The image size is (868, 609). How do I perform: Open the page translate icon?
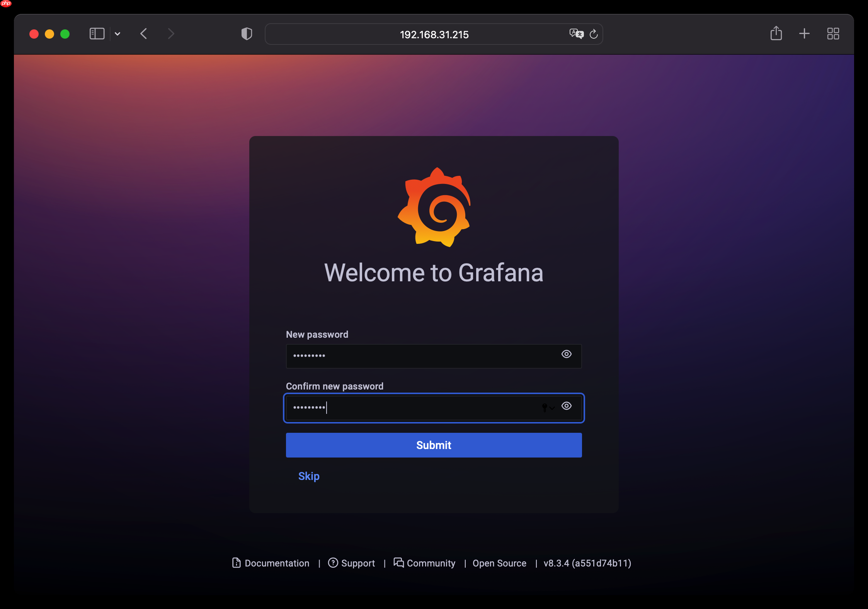pos(576,34)
